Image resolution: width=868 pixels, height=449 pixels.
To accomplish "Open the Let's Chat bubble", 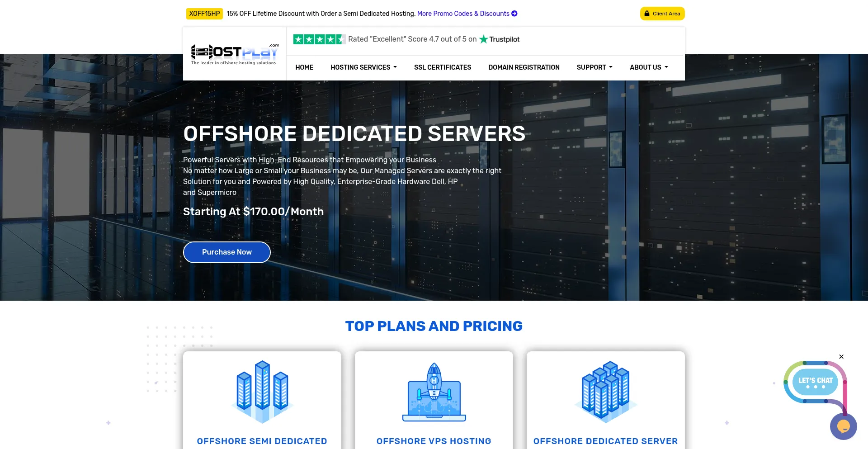I will 815,382.
